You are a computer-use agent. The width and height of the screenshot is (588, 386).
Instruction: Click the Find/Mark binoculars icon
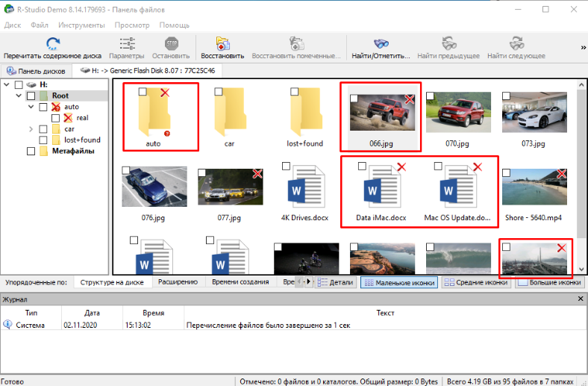[381, 44]
